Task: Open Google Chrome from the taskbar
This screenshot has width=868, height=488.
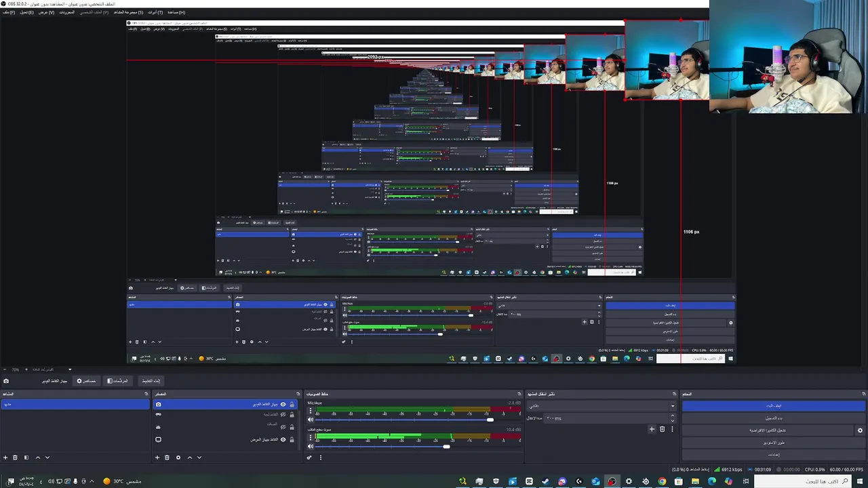Action: click(x=662, y=481)
